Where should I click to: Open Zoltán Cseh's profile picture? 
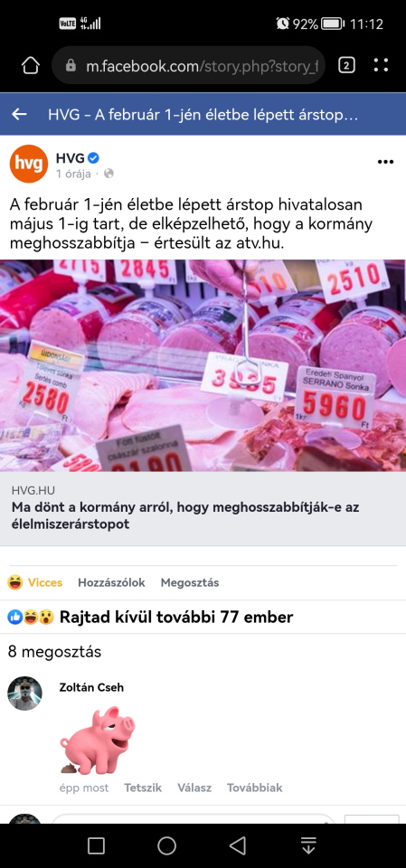coord(25,693)
